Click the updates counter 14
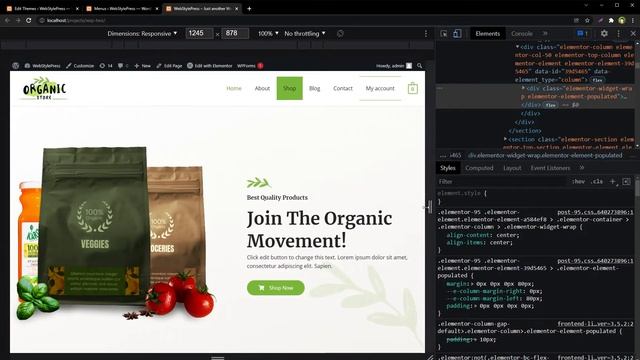 [x=106, y=65]
